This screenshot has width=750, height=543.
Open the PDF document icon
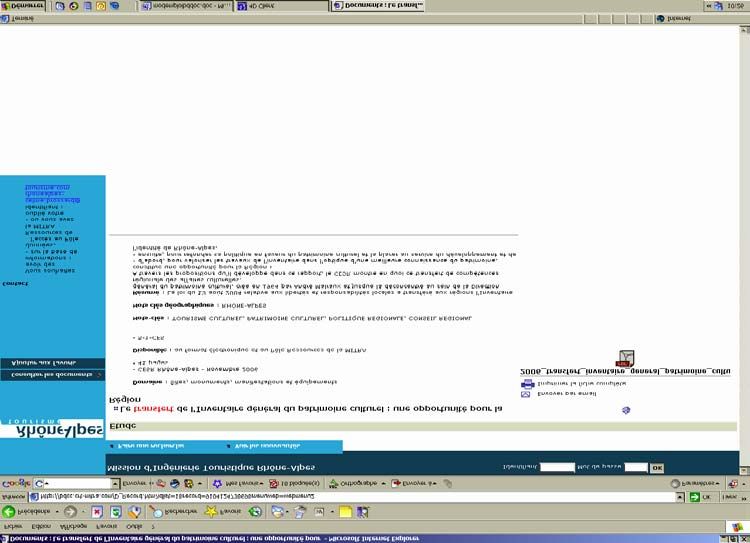point(624,359)
